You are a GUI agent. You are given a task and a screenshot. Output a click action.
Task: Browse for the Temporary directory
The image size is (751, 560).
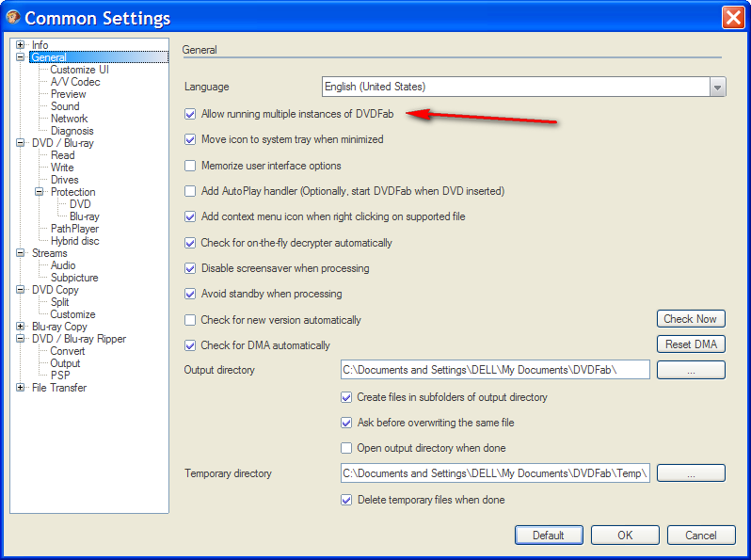point(691,473)
